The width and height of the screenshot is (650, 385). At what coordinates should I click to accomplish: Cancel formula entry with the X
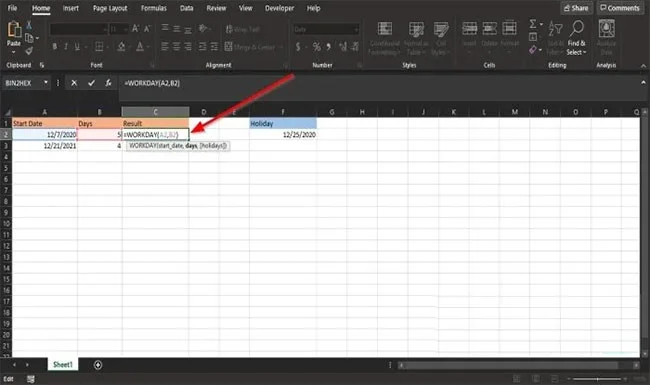click(74, 83)
